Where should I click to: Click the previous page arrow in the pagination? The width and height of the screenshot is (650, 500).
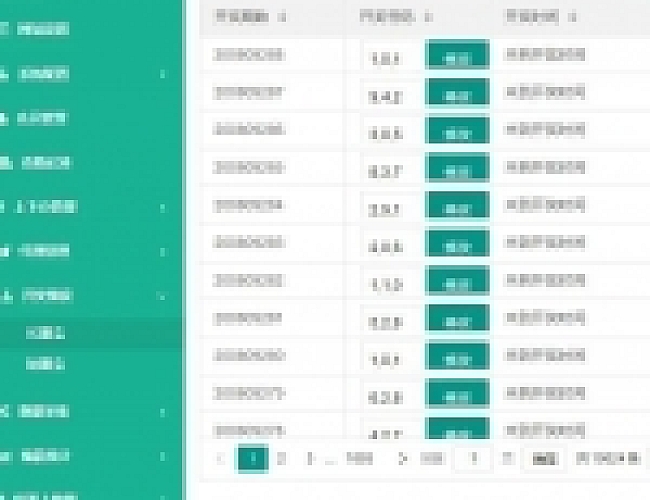(220, 458)
